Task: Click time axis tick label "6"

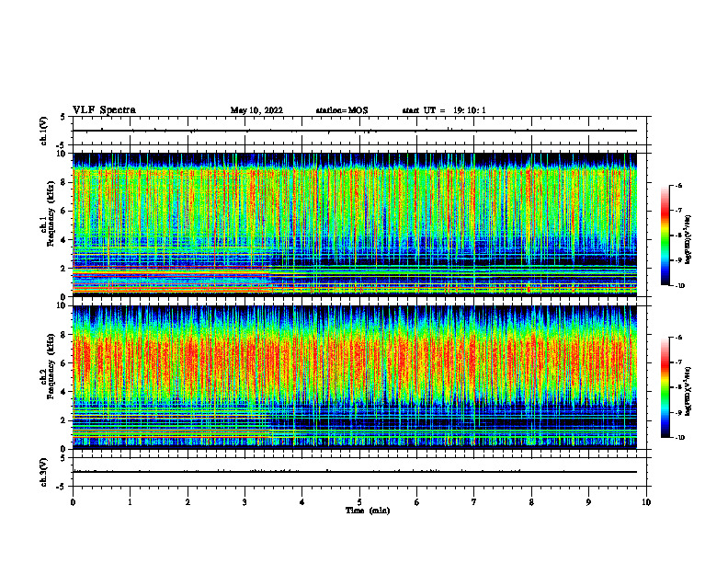Action: point(416,502)
